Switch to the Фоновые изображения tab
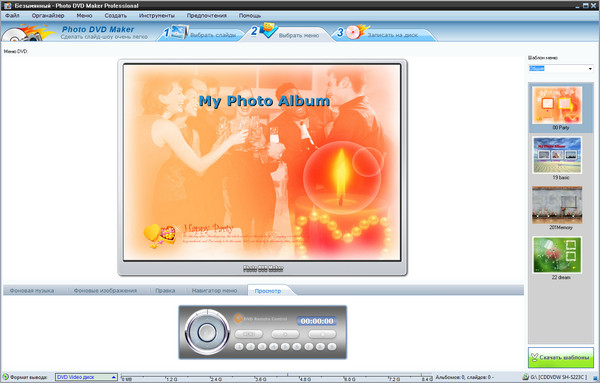600x383 pixels. pyautogui.click(x=105, y=291)
